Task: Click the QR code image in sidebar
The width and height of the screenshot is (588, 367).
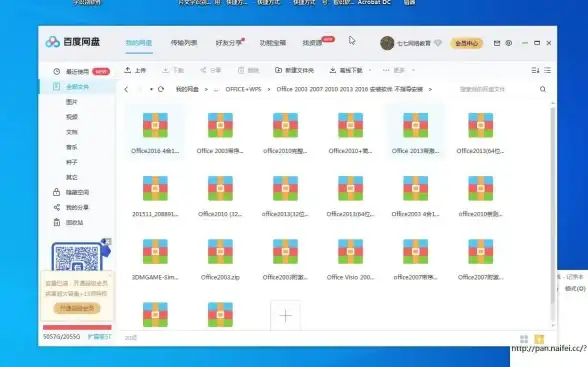Action: coord(77,257)
